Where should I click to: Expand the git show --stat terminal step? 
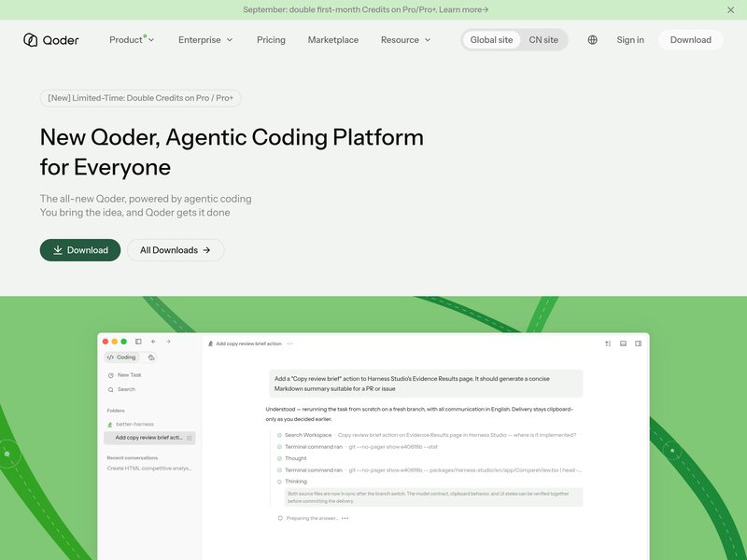(358, 447)
